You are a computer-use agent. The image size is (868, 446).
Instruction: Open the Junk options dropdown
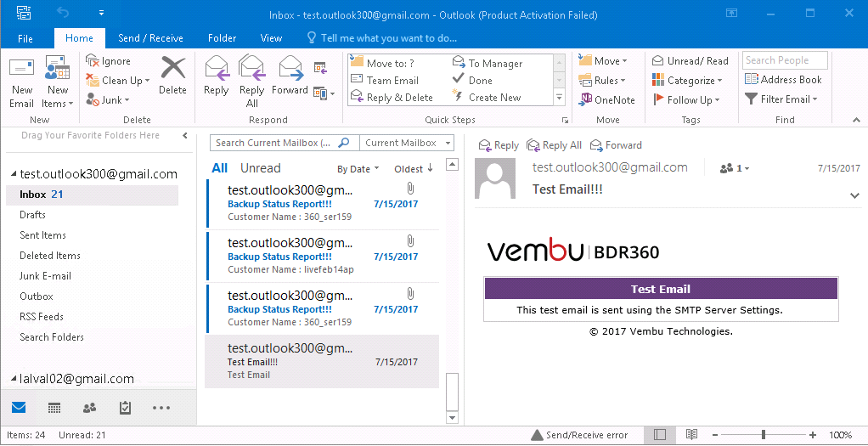(107, 100)
